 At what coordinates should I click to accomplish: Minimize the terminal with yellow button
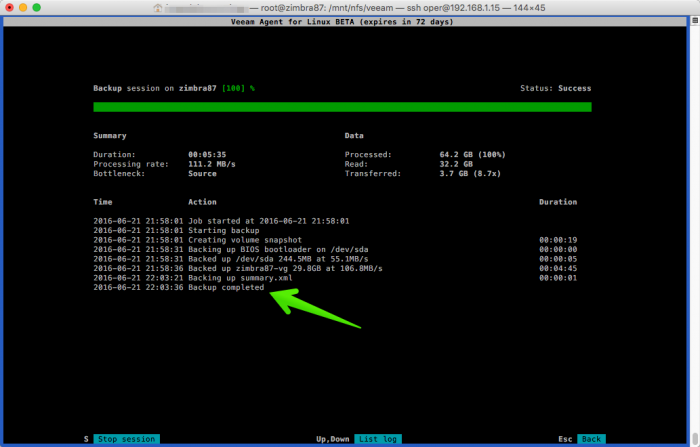[x=23, y=8]
